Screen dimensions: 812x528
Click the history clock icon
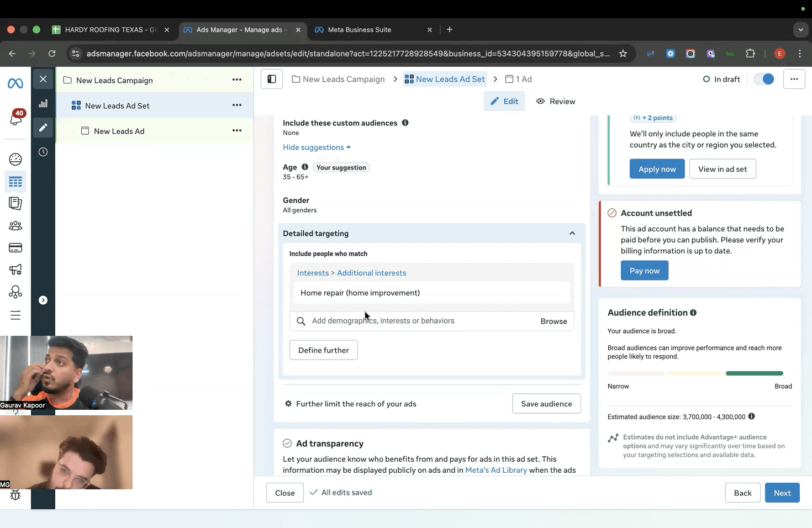click(x=43, y=152)
